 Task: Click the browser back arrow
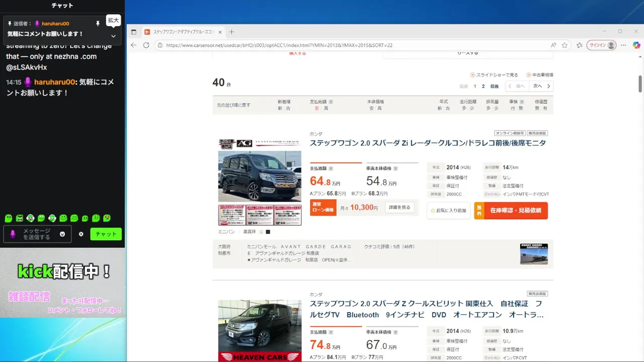coord(133,45)
